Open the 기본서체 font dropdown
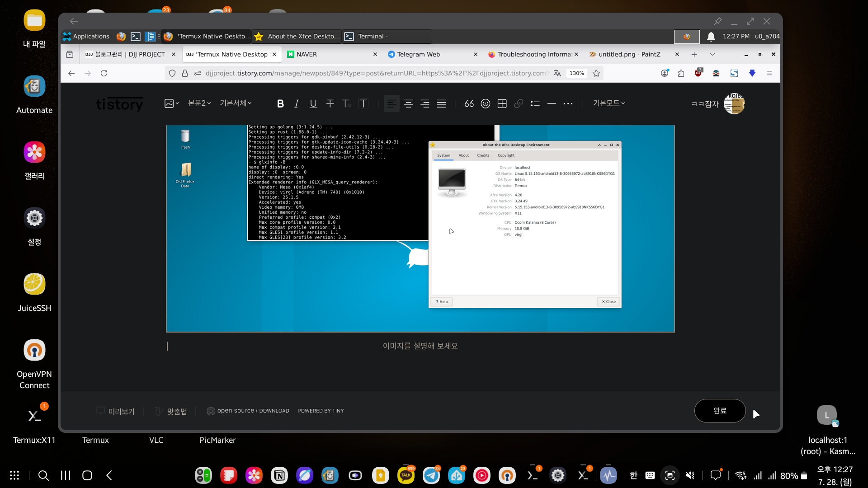 pos(236,103)
